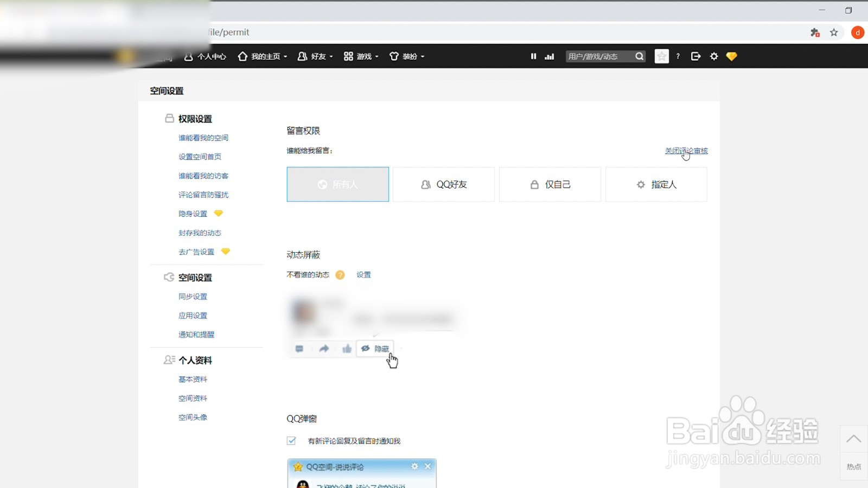Open 谁能看我的空间 setting
This screenshot has width=868, height=488.
click(x=203, y=138)
